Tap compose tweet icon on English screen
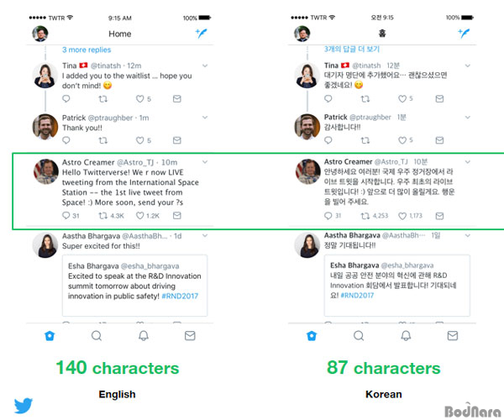The height and width of the screenshot is (420, 504). click(202, 33)
